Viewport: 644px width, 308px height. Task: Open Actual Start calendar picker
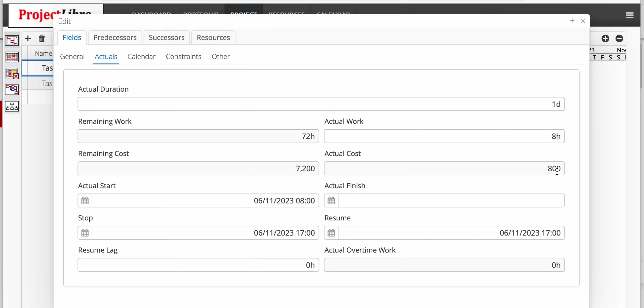85,201
